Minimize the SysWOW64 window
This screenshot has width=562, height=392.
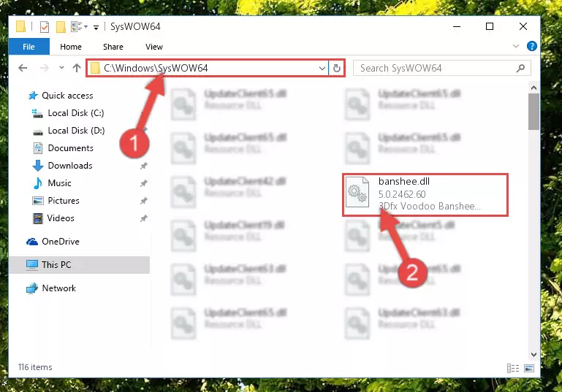coord(457,26)
